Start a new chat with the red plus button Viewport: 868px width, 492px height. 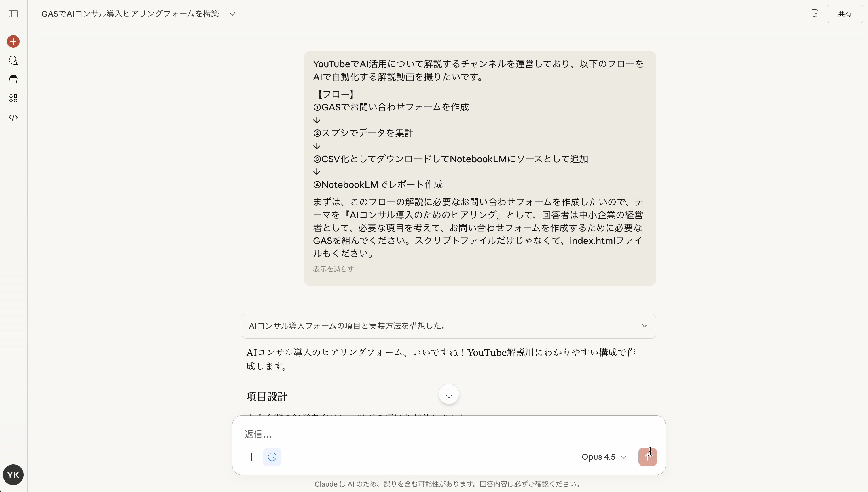pos(13,41)
